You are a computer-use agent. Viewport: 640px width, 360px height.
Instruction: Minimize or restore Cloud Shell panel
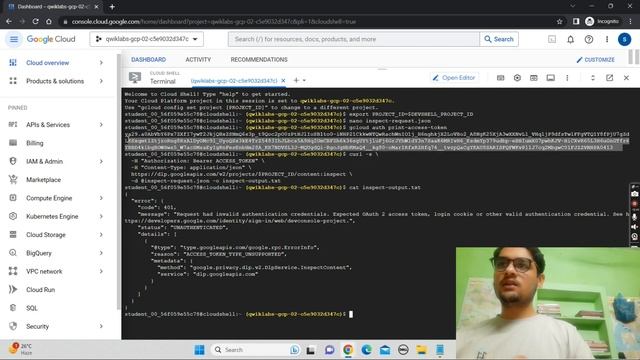click(593, 78)
